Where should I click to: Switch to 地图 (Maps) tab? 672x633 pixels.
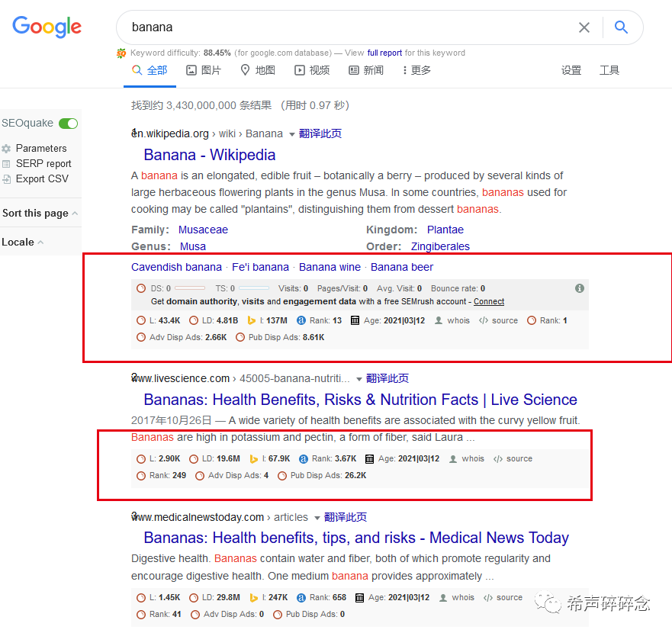pos(258,70)
